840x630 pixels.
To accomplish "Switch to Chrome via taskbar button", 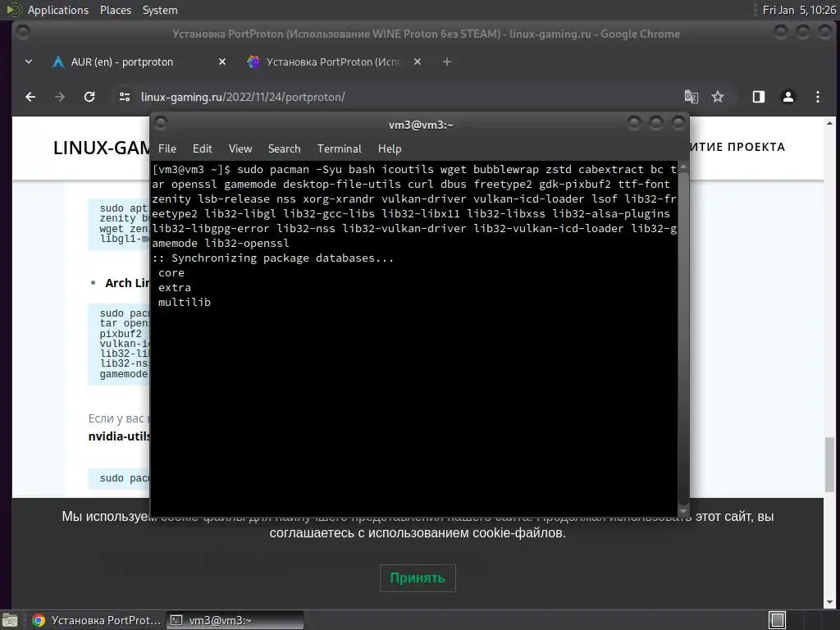I will 97,620.
